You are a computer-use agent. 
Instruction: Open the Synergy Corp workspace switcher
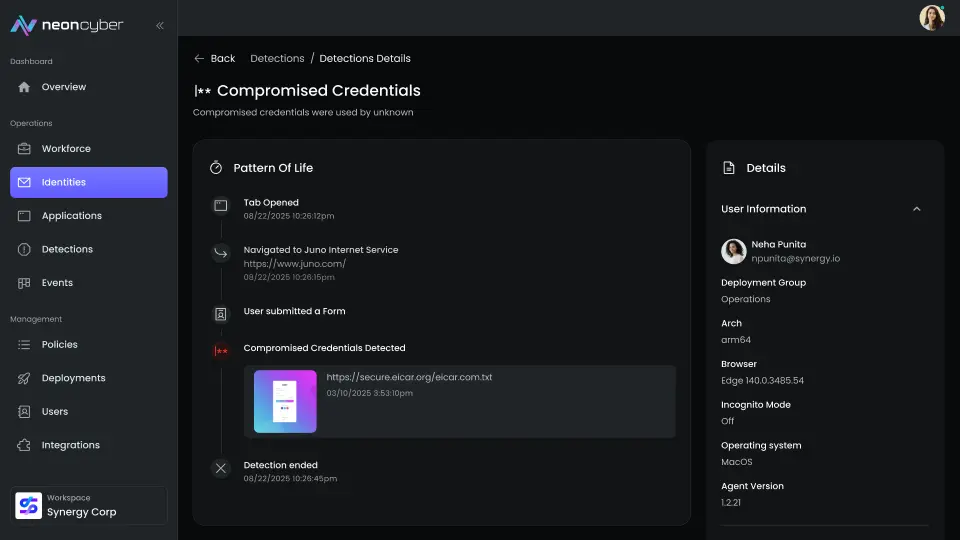coord(90,505)
